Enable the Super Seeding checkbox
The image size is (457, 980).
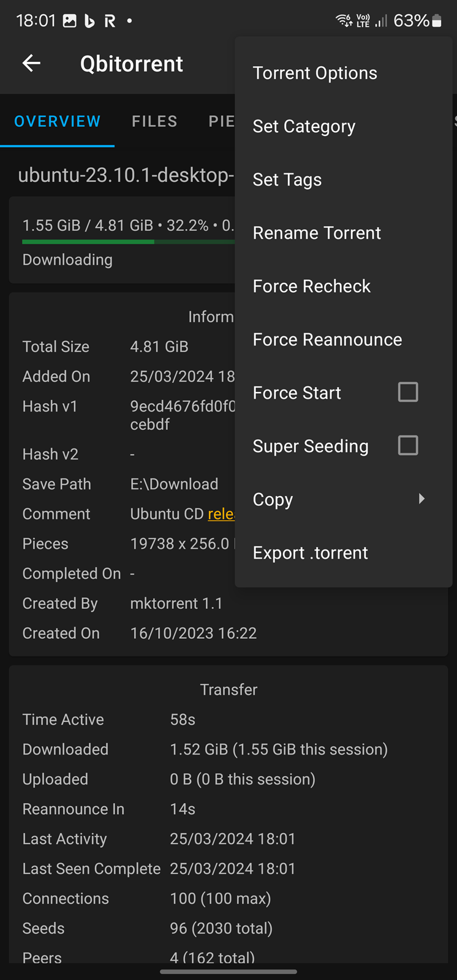408,445
